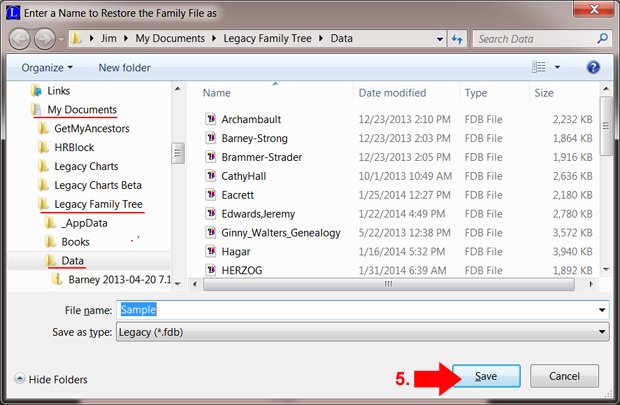Image resolution: width=620 pixels, height=405 pixels.
Task: Click the My Documents folder icon
Action: pyautogui.click(x=36, y=110)
